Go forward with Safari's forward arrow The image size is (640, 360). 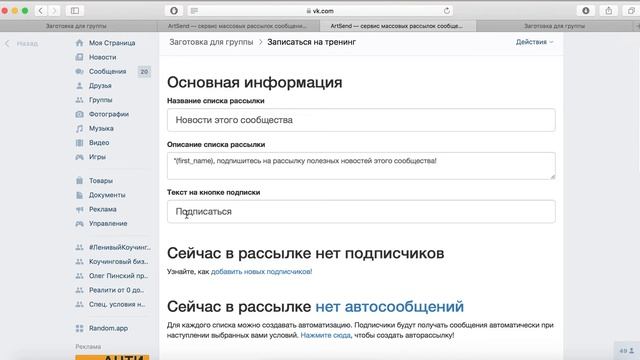coord(54,11)
